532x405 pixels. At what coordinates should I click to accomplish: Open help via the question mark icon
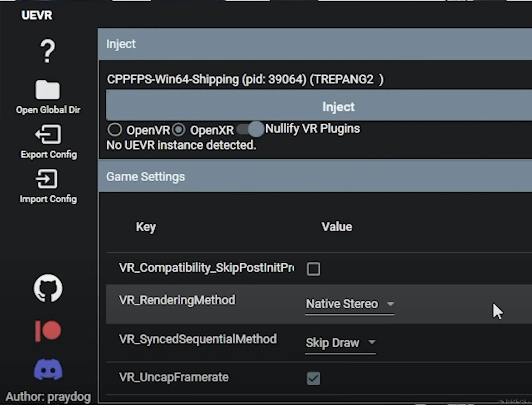48,51
